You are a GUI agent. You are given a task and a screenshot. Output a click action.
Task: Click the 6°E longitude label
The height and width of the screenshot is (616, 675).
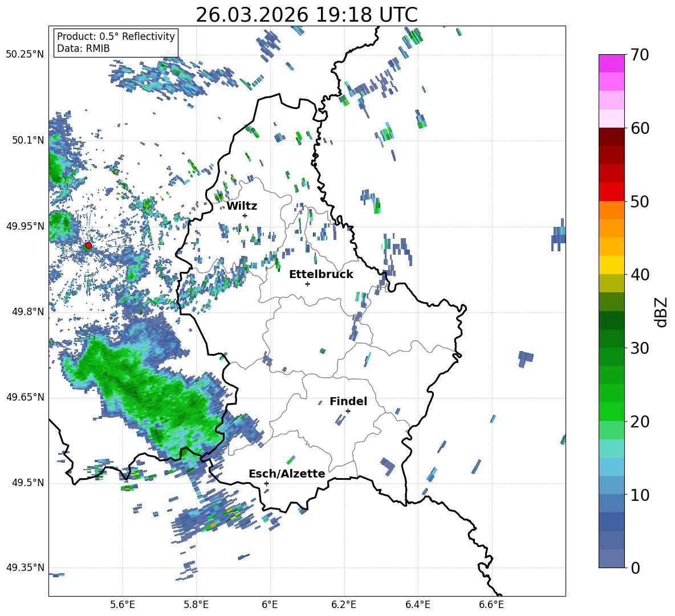(x=270, y=605)
